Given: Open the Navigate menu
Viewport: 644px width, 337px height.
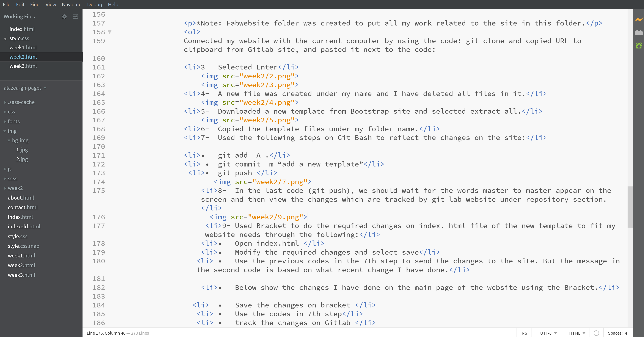Looking at the screenshot, I should pyautogui.click(x=71, y=5).
